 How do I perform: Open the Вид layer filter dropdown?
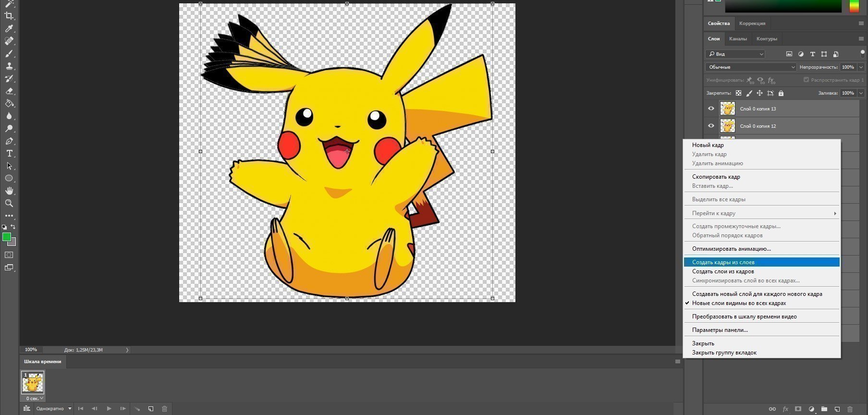tap(735, 54)
